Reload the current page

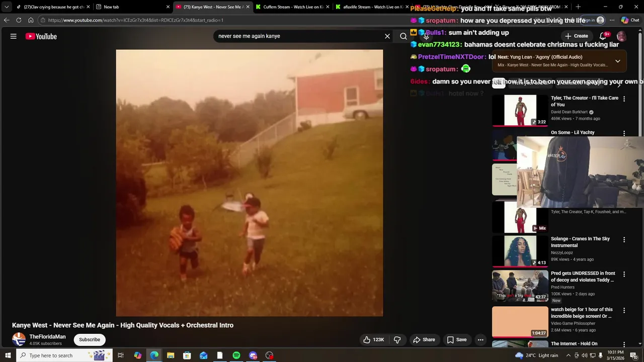pyautogui.click(x=19, y=20)
